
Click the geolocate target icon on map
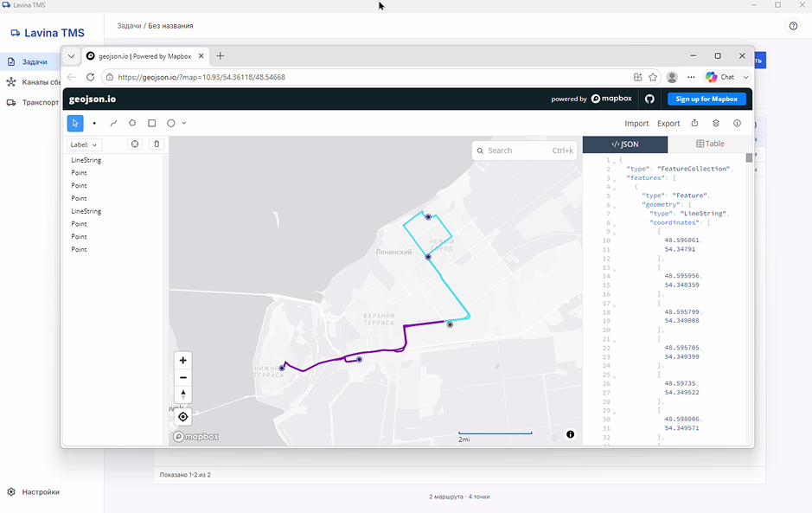(182, 417)
